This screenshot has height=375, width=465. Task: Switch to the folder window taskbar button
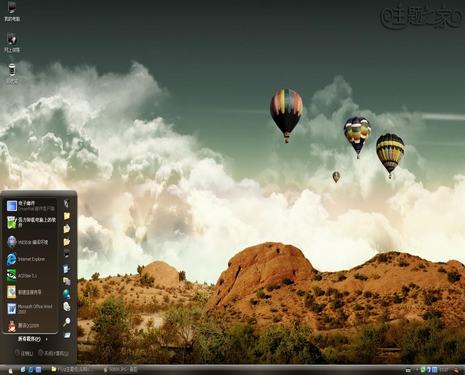pyautogui.click(x=74, y=370)
